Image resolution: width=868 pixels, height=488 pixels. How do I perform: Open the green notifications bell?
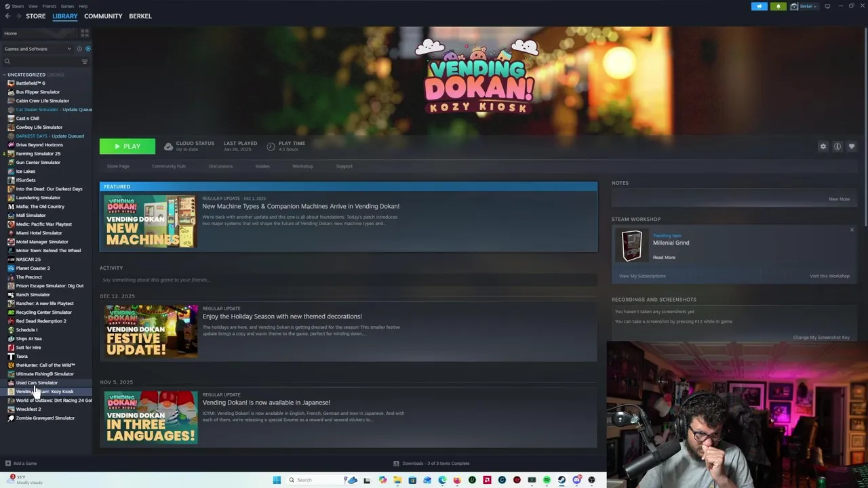(x=778, y=6)
